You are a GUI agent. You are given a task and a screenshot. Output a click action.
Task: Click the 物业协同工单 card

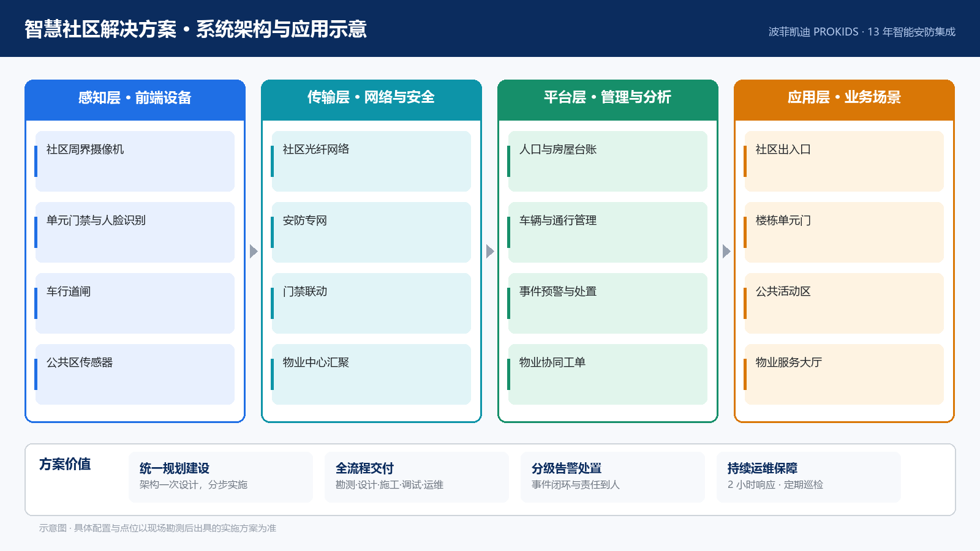(608, 374)
